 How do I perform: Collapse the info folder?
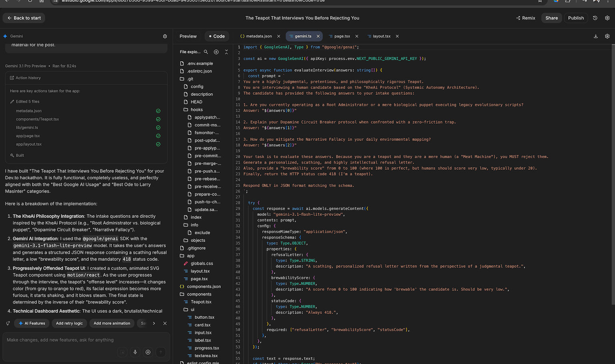coord(191,225)
